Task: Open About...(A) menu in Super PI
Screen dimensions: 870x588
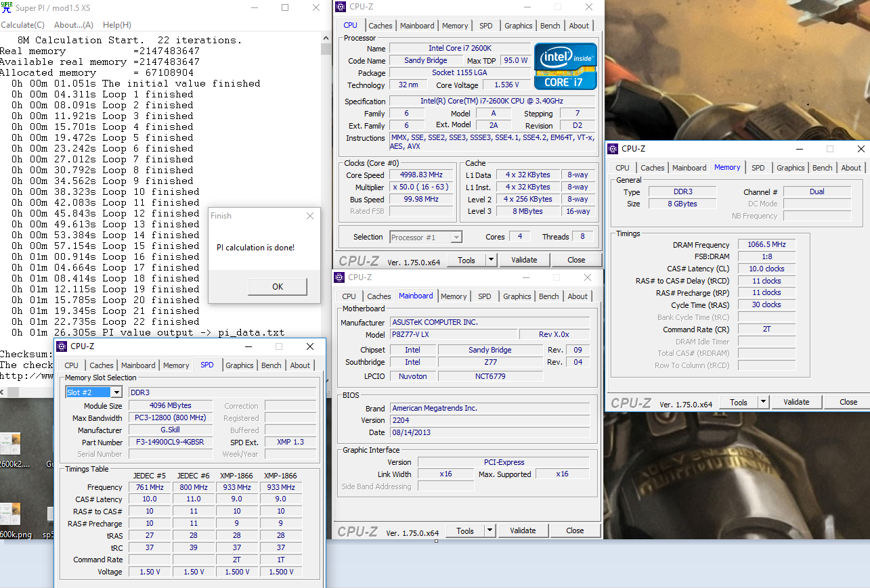Action: click(x=74, y=25)
